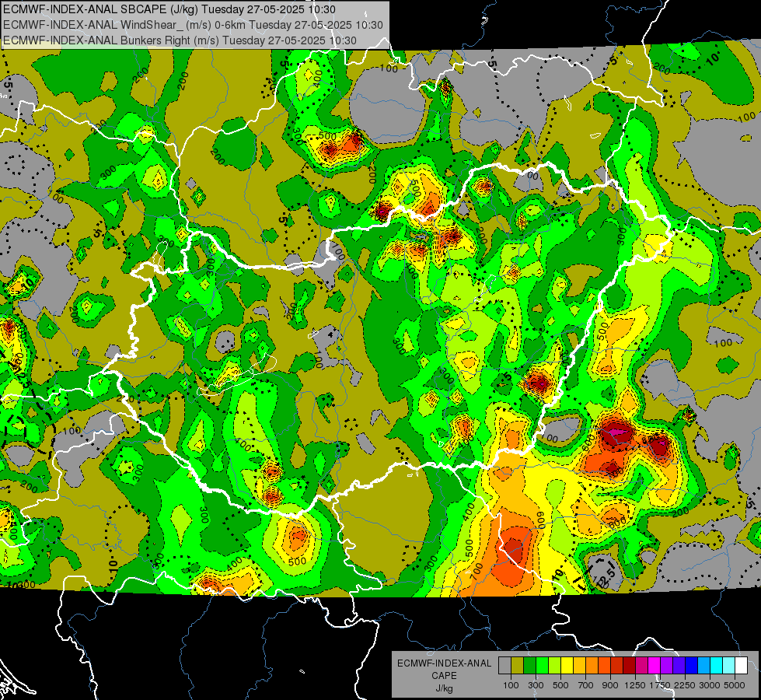Click the WindShear 0-6km title line

[193, 25]
